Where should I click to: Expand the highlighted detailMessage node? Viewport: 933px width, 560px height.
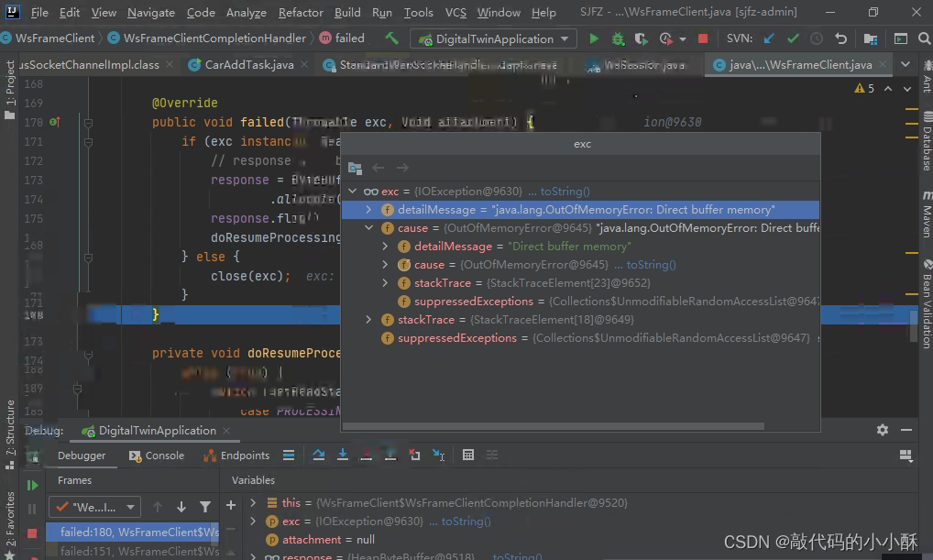369,210
